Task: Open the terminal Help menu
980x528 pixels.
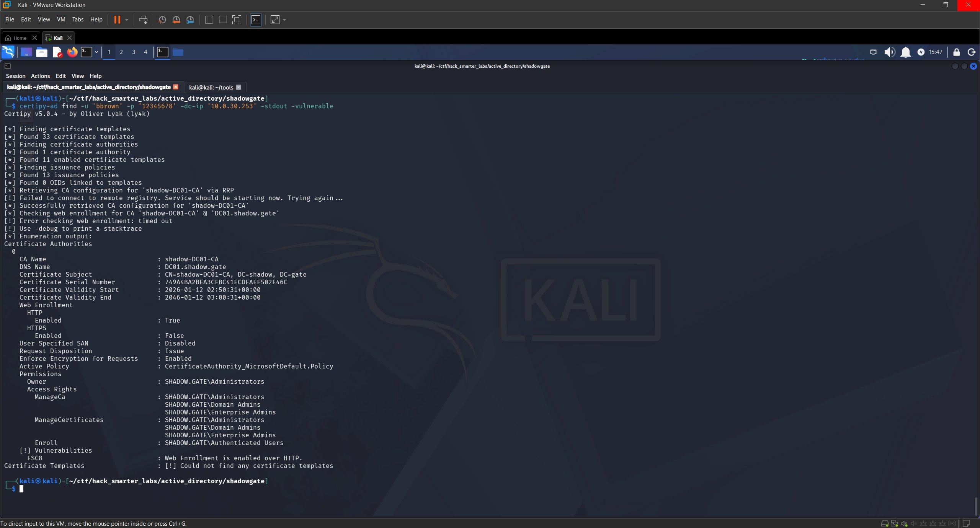Action: [x=95, y=76]
